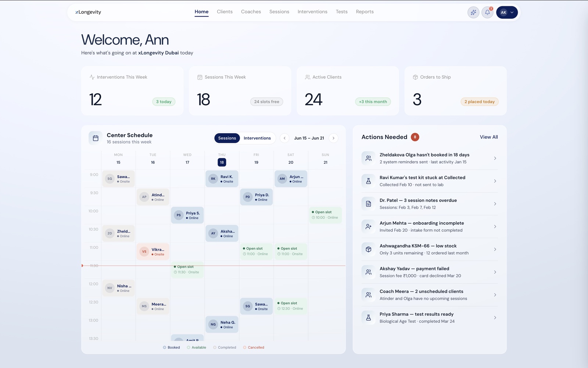588x368 pixels.
Task: Open the PS avatar Priya S. session
Action: coord(187,215)
